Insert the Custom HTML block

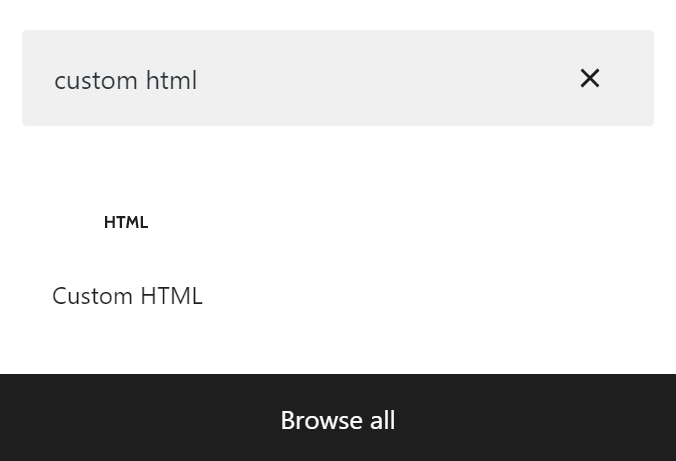pos(127,259)
